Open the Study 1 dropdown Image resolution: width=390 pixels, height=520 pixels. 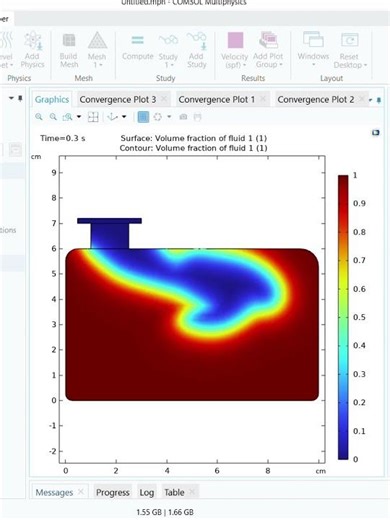pos(168,50)
